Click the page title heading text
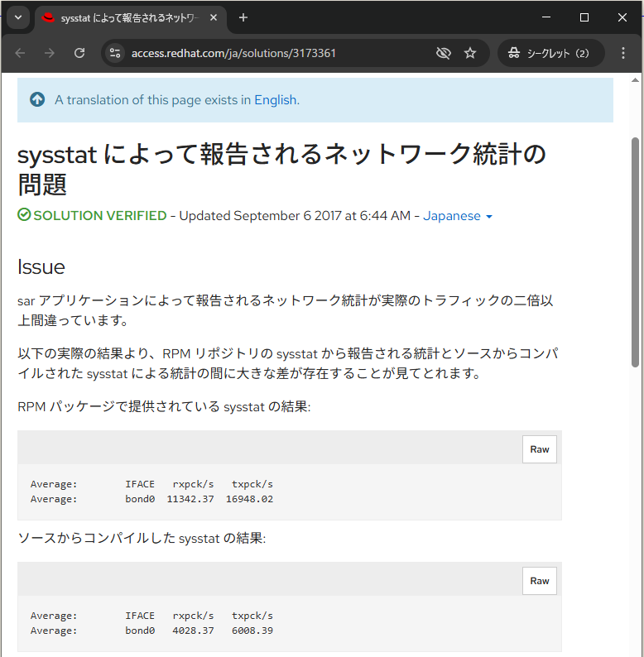Image resolution: width=644 pixels, height=657 pixels. 281,170
